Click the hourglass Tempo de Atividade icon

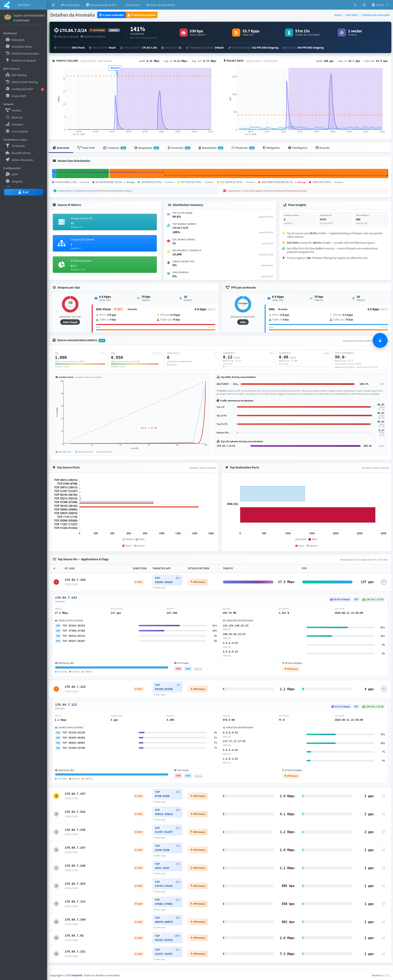click(289, 33)
